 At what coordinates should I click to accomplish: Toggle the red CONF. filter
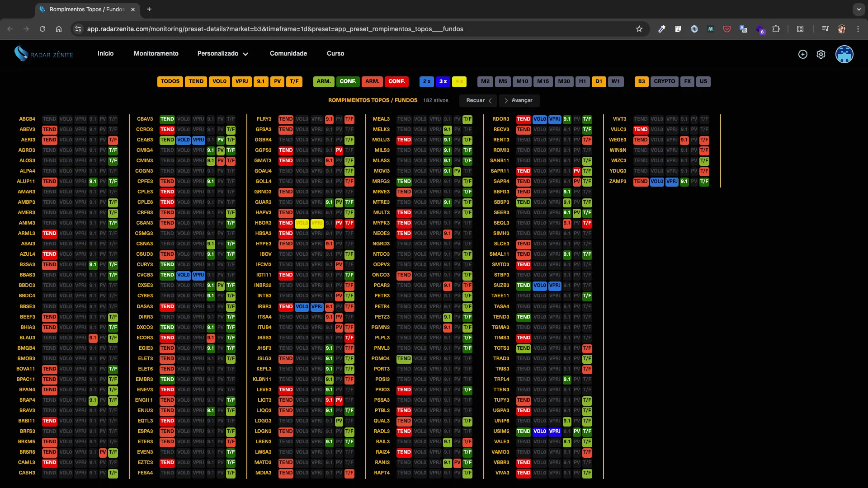tap(396, 82)
